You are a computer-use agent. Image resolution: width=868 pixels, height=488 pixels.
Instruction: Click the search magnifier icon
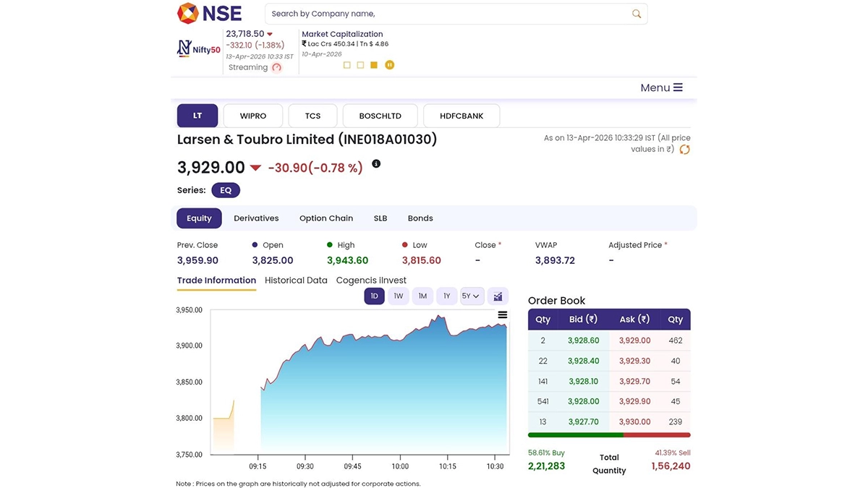point(637,14)
